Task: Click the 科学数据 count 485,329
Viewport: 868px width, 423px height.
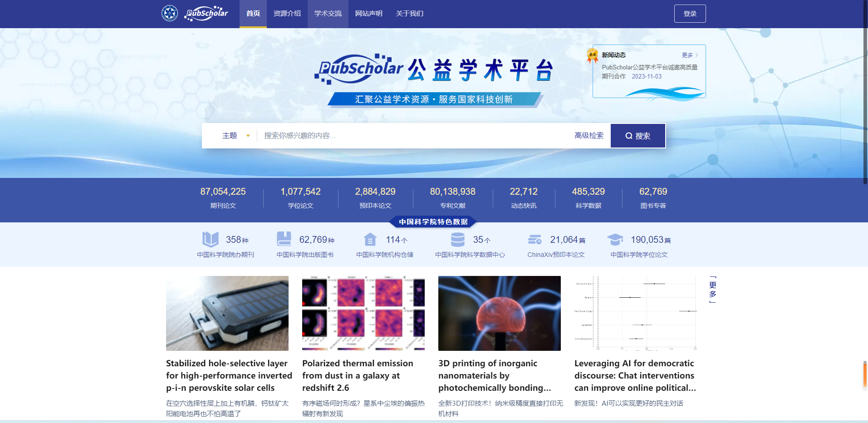Action: 588,192
